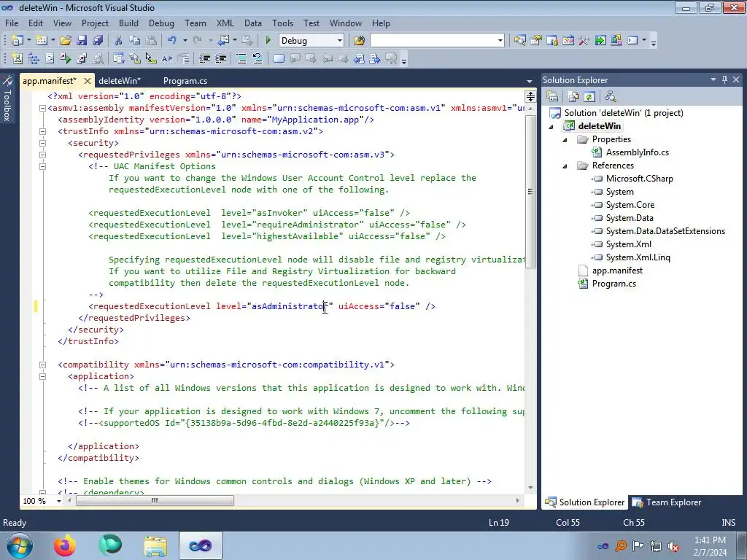
Task: Open the File menu
Action: [12, 23]
